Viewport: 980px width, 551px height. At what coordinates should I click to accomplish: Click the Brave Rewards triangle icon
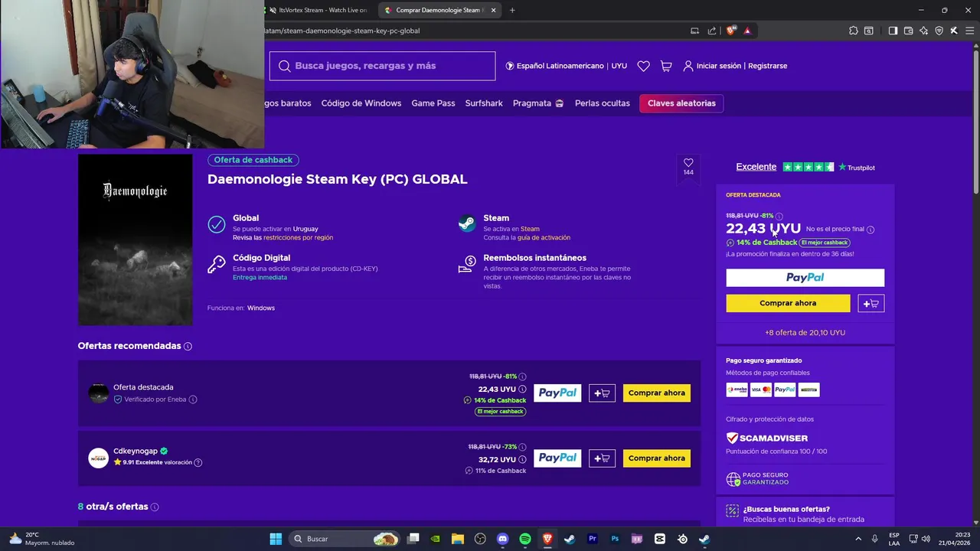[746, 31]
